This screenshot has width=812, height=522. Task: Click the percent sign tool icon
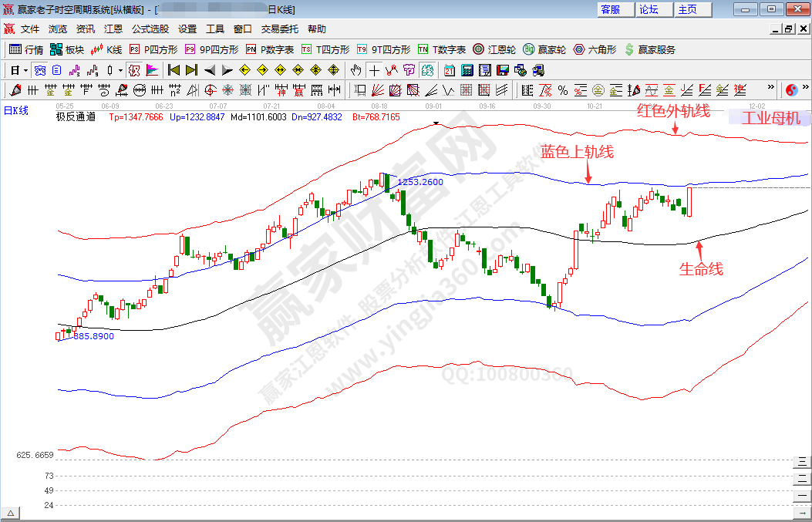tap(563, 90)
